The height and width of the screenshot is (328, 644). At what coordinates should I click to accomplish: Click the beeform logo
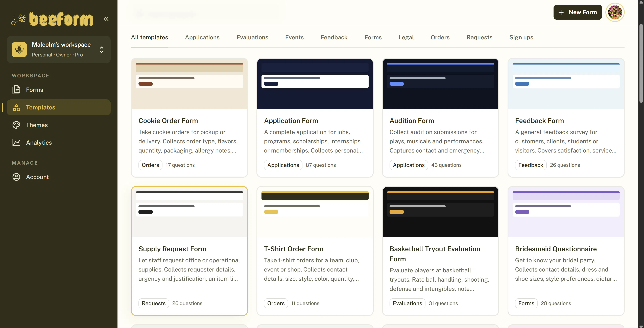pos(52,19)
